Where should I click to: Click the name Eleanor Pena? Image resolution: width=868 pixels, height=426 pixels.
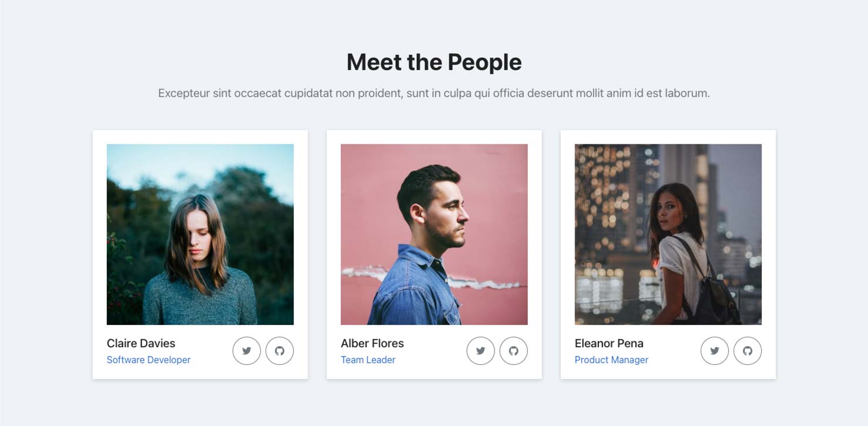coord(609,343)
